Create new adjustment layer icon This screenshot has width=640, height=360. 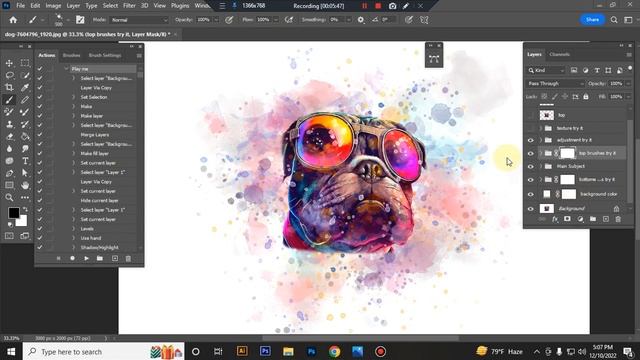coord(580,219)
